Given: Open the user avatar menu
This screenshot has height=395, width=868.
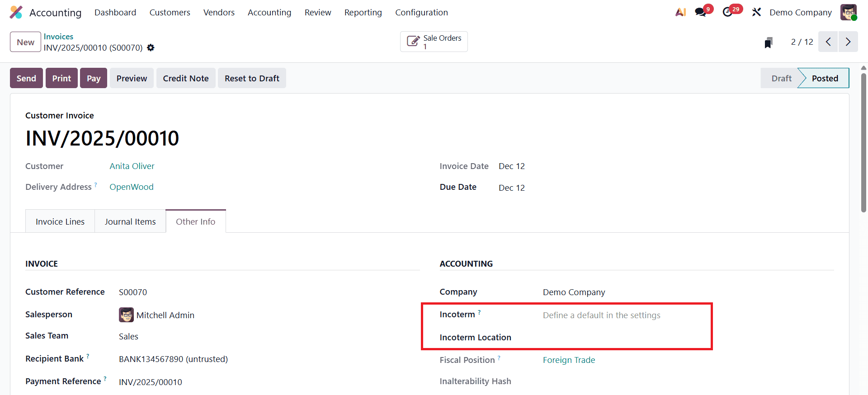Looking at the screenshot, I should 849,12.
